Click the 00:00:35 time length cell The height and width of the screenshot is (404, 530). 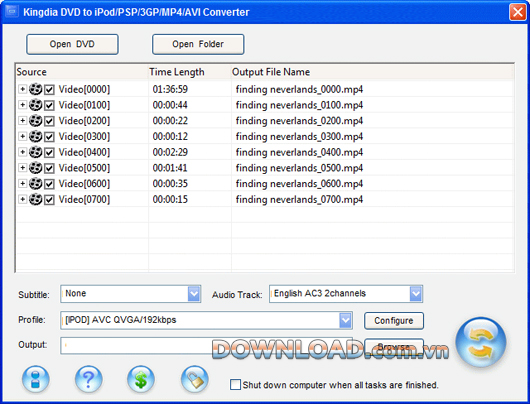(x=170, y=184)
